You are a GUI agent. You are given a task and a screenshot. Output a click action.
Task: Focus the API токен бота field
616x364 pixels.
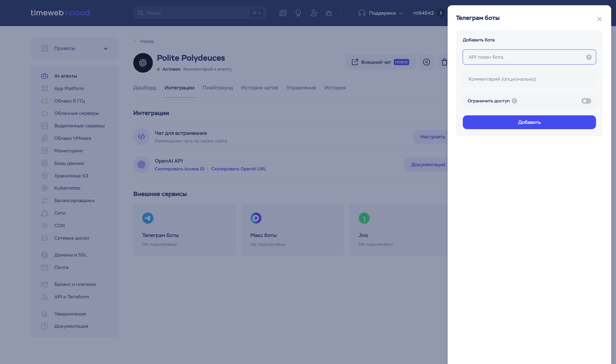[x=529, y=57]
